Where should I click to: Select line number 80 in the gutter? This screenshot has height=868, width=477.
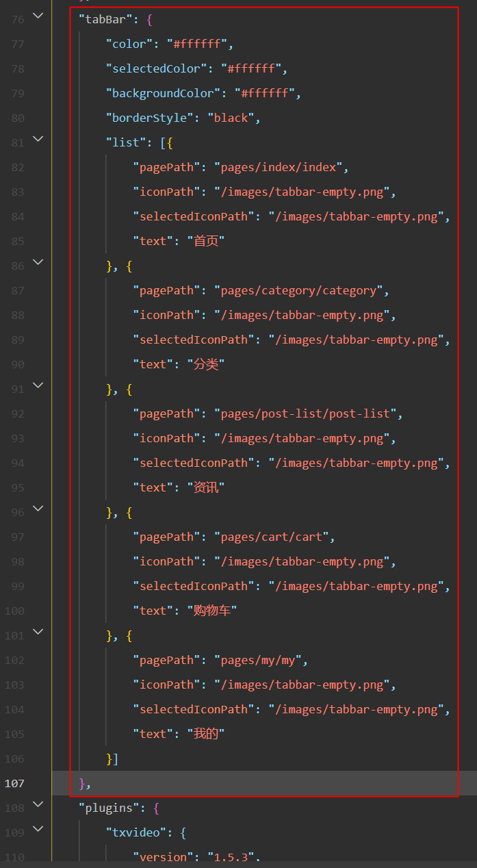[x=18, y=118]
